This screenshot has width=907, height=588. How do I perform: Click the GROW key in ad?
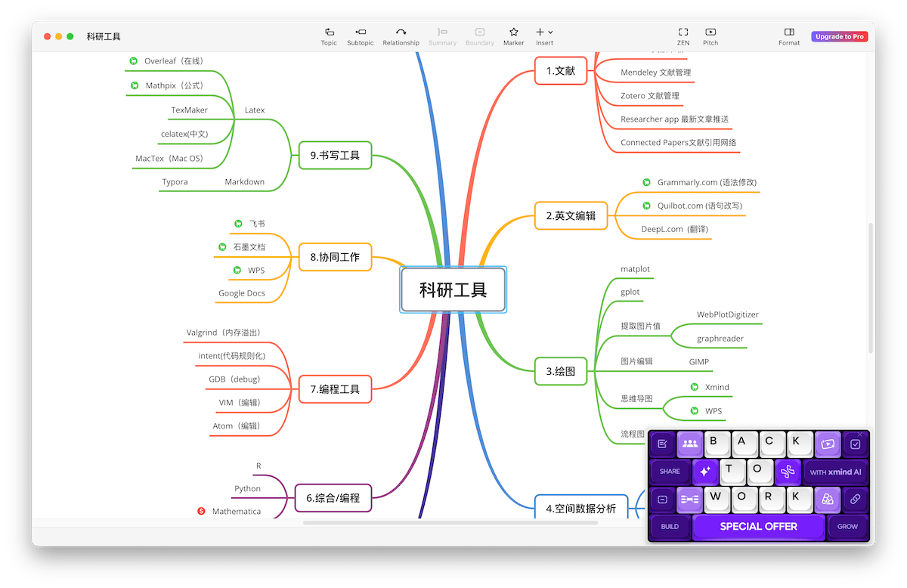click(x=847, y=526)
